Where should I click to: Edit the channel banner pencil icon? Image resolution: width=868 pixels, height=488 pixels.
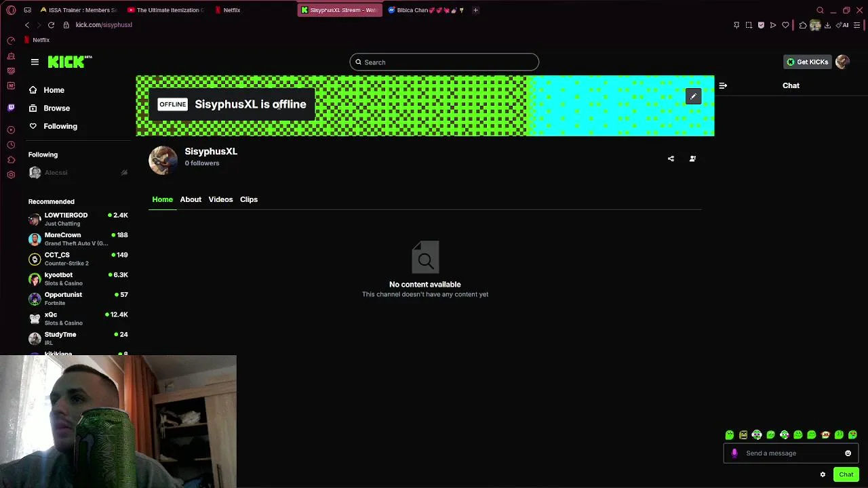pyautogui.click(x=693, y=97)
